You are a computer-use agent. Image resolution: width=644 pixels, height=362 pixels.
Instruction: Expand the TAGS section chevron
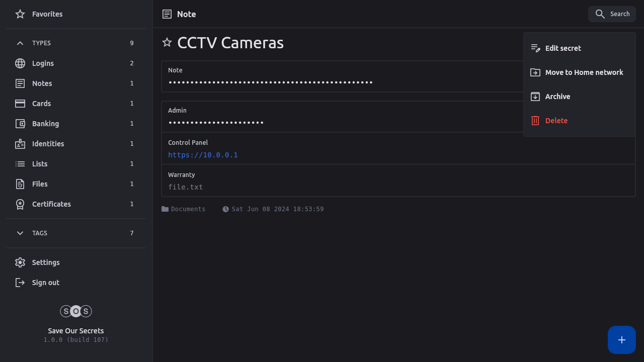[x=20, y=233]
